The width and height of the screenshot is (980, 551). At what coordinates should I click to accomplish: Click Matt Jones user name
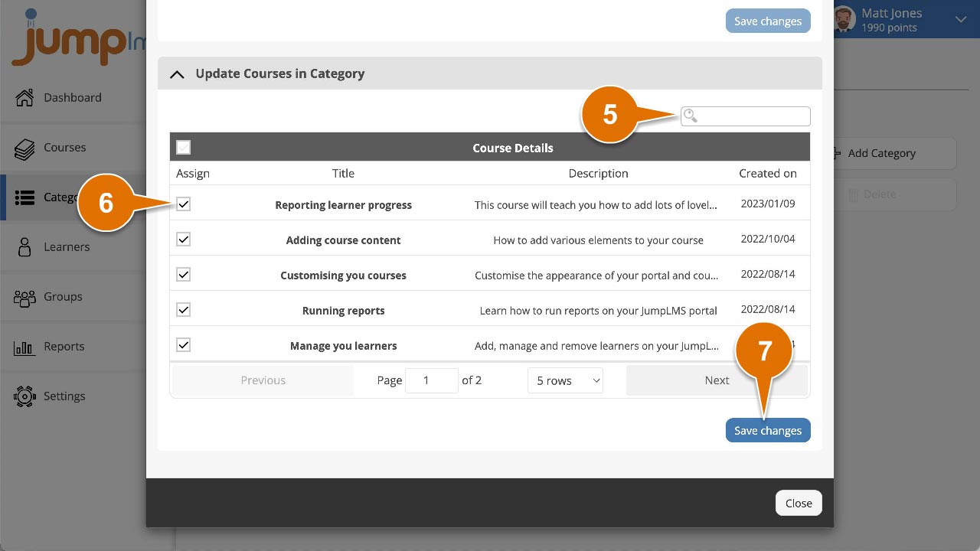[x=891, y=13]
